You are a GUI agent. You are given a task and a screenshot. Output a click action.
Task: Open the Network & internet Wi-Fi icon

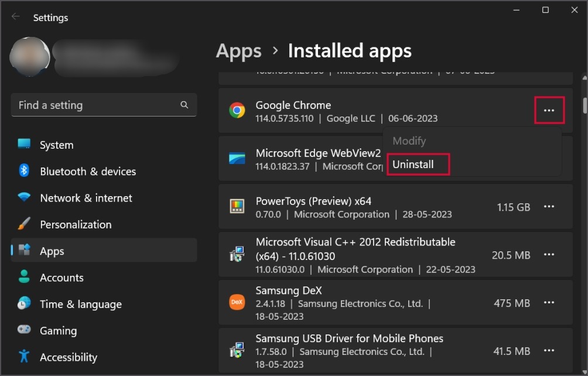point(24,197)
